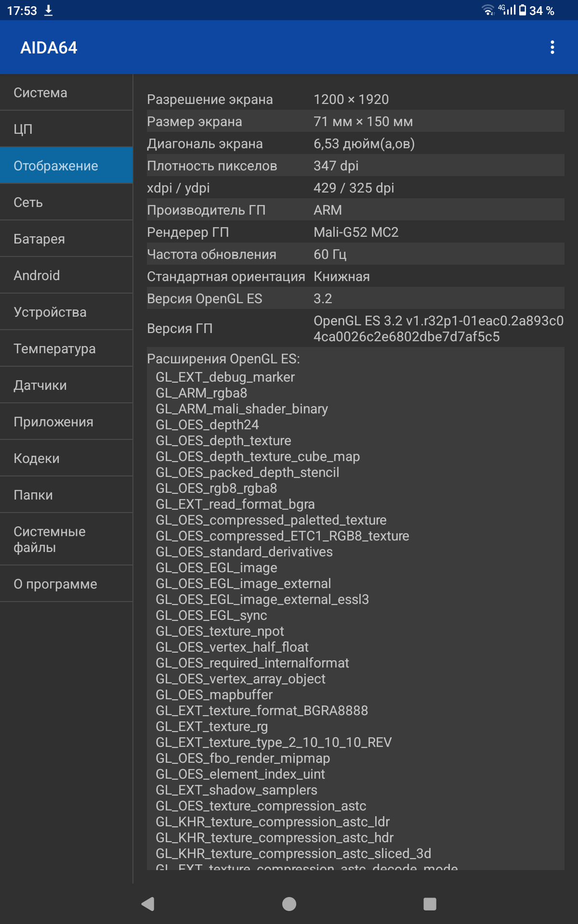578x924 pixels.
Task: Open the О программе page
Action: [66, 584]
